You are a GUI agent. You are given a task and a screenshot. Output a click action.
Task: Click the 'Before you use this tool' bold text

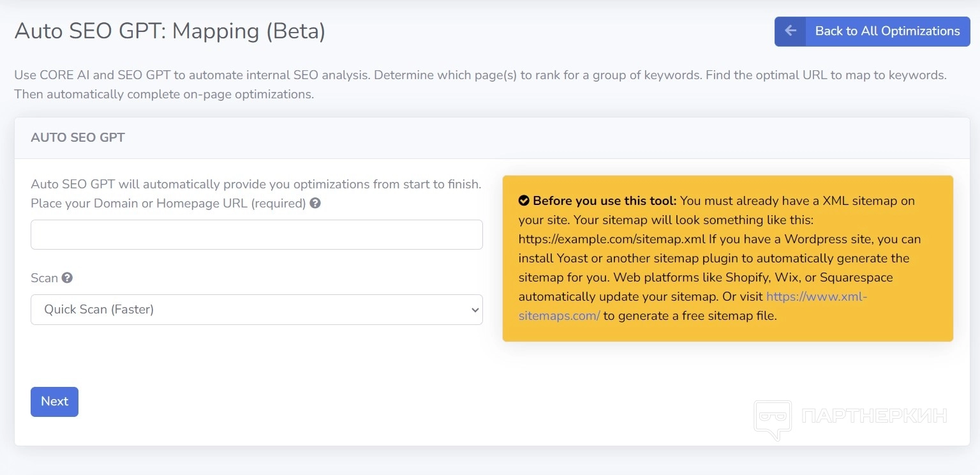tap(604, 201)
